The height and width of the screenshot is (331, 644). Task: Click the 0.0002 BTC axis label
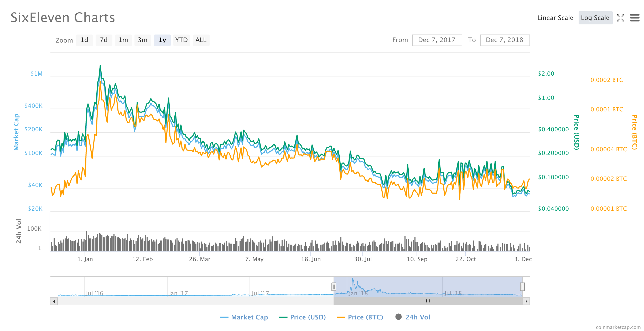(x=607, y=80)
